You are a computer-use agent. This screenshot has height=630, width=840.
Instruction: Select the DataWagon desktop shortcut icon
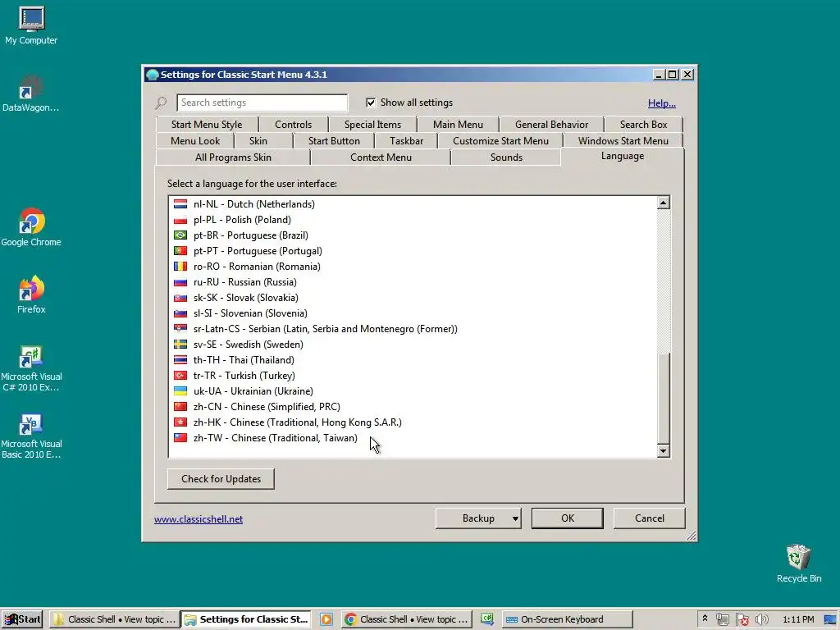click(x=31, y=87)
